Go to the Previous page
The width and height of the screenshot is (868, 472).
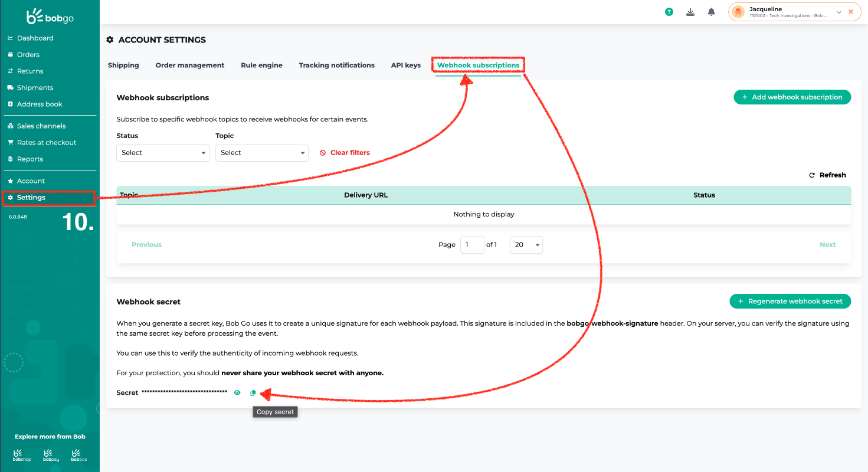tap(146, 245)
